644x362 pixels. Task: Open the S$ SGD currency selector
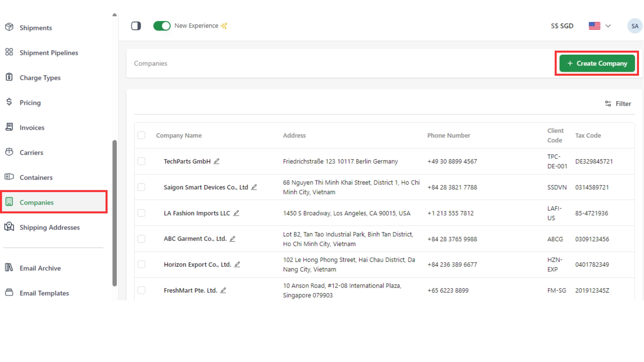point(562,26)
